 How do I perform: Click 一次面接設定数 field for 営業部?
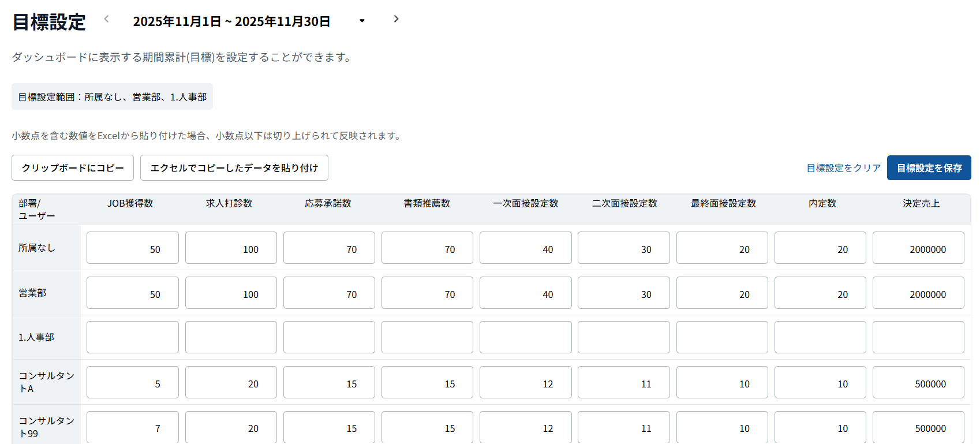tap(525, 293)
